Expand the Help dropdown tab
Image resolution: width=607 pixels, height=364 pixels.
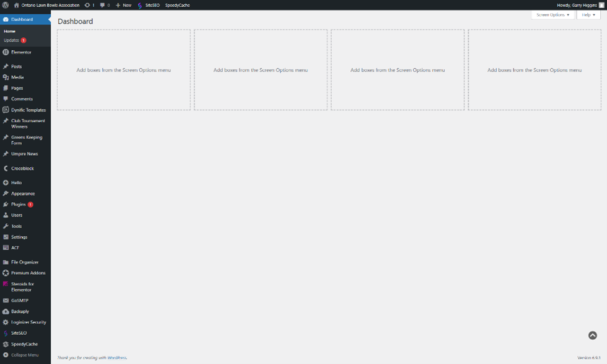[x=588, y=15]
